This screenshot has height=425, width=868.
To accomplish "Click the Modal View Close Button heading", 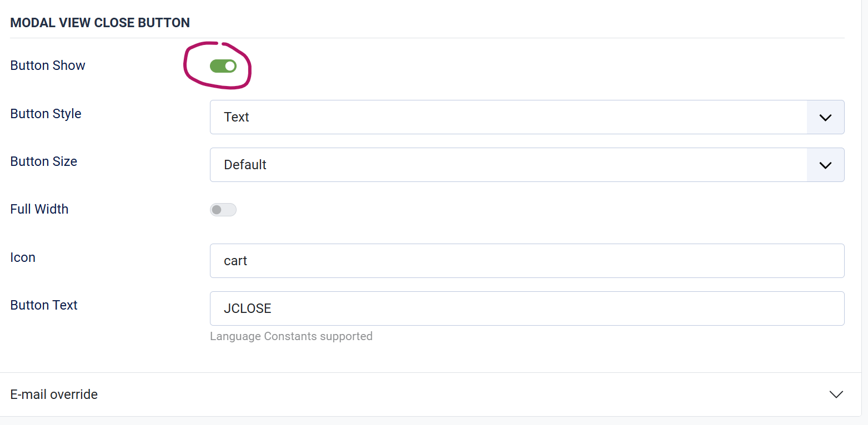I will click(x=100, y=23).
